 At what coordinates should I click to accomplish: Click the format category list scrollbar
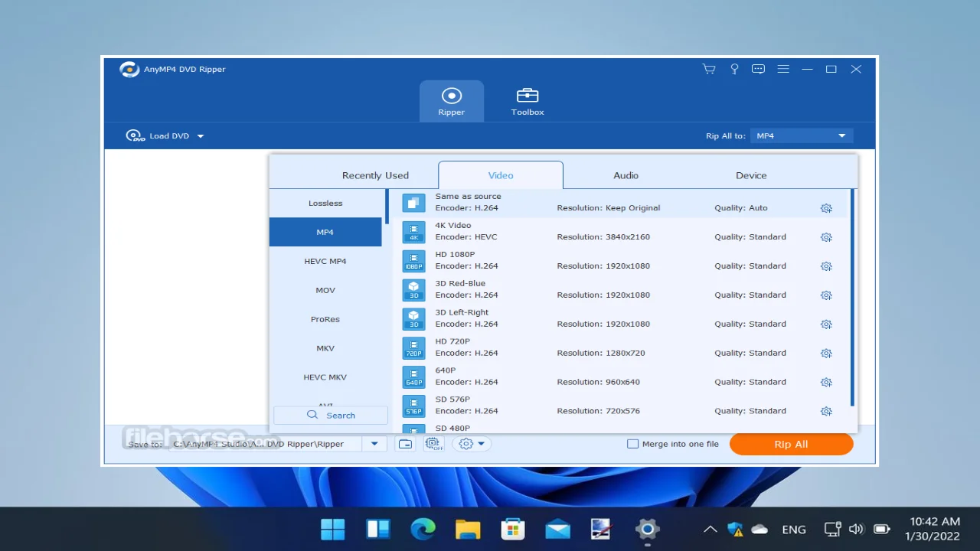387,207
